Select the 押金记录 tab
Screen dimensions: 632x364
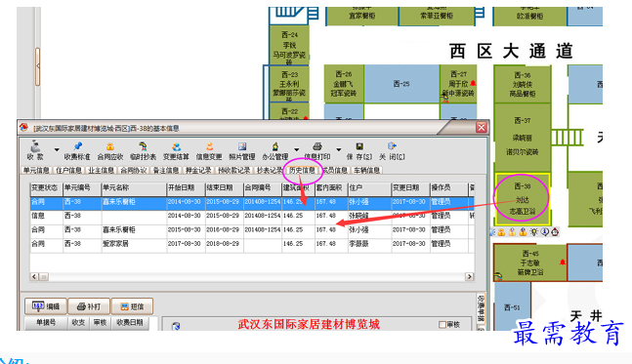click(198, 171)
